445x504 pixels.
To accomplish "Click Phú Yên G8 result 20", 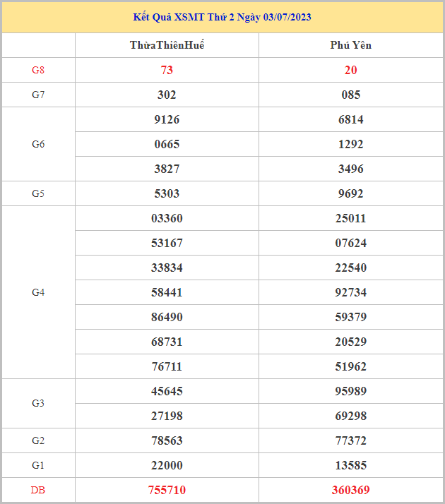I will (350, 70).
